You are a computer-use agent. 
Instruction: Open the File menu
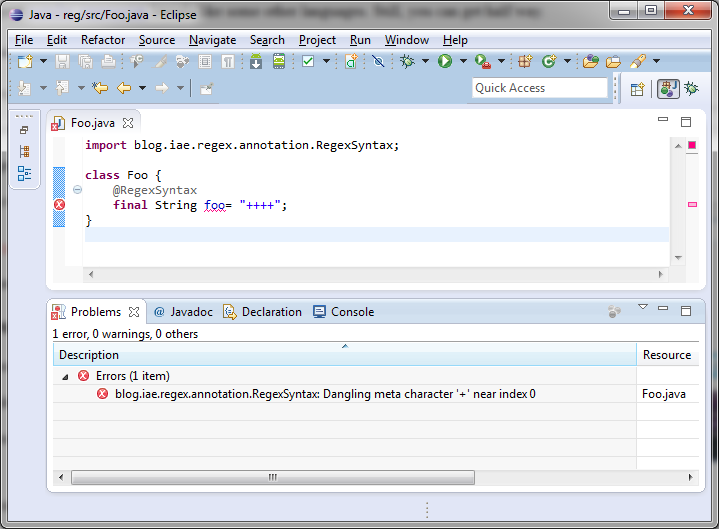click(24, 40)
